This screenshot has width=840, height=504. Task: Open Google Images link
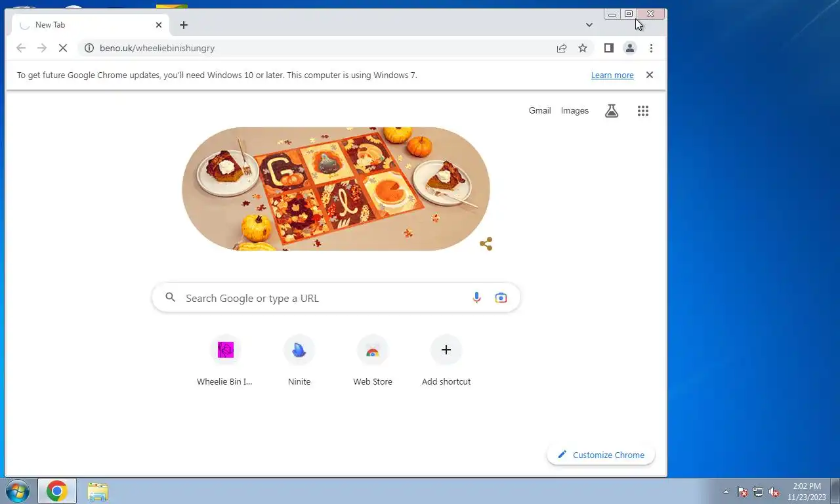pyautogui.click(x=575, y=111)
